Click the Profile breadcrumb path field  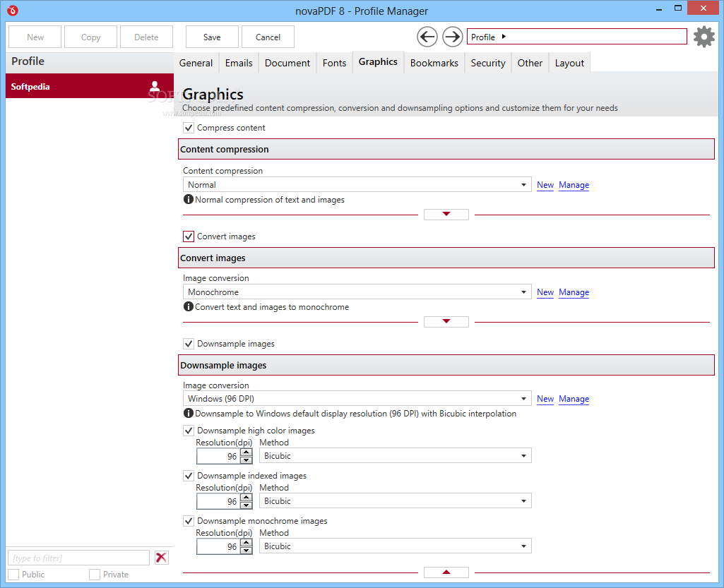pyautogui.click(x=576, y=37)
